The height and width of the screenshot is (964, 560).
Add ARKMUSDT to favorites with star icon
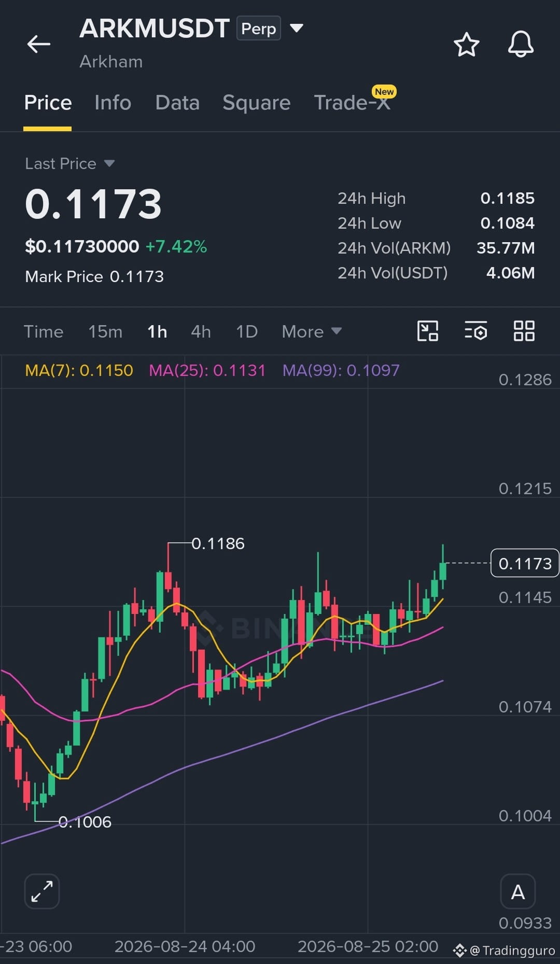click(x=466, y=44)
